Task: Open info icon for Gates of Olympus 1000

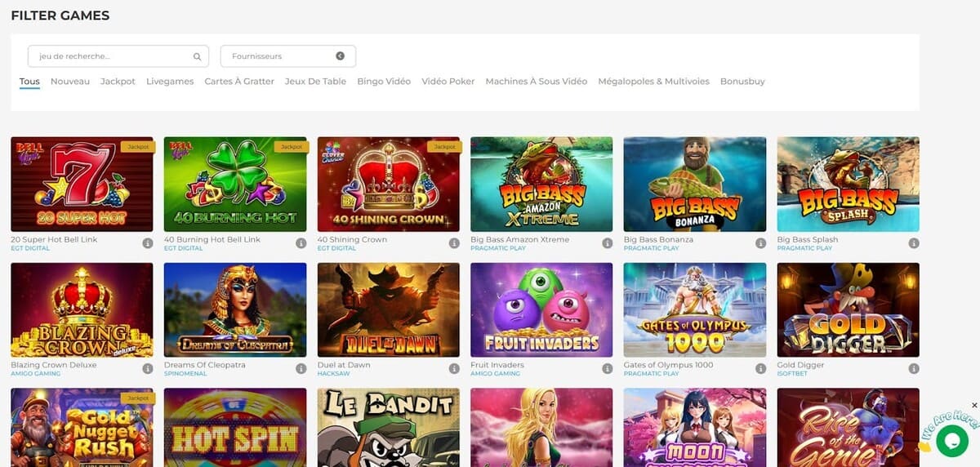Action: (x=760, y=369)
